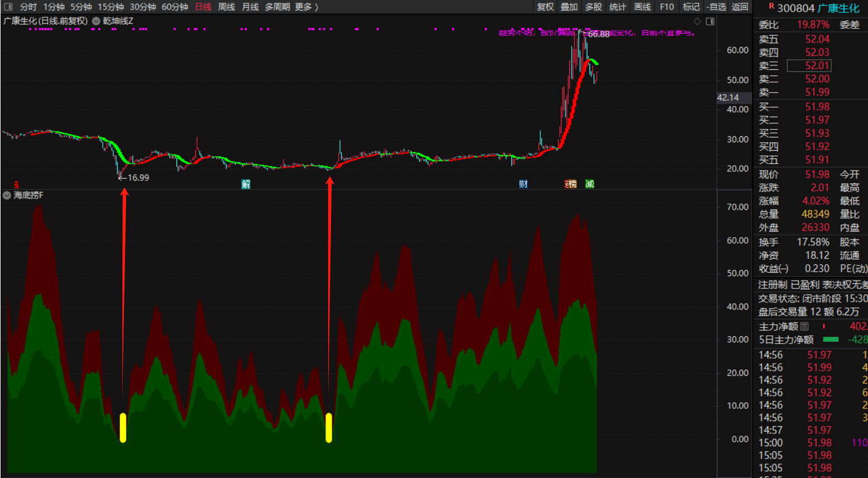
Task: Toggle the chart side panel icon beside the diamond
Action: coord(710,21)
